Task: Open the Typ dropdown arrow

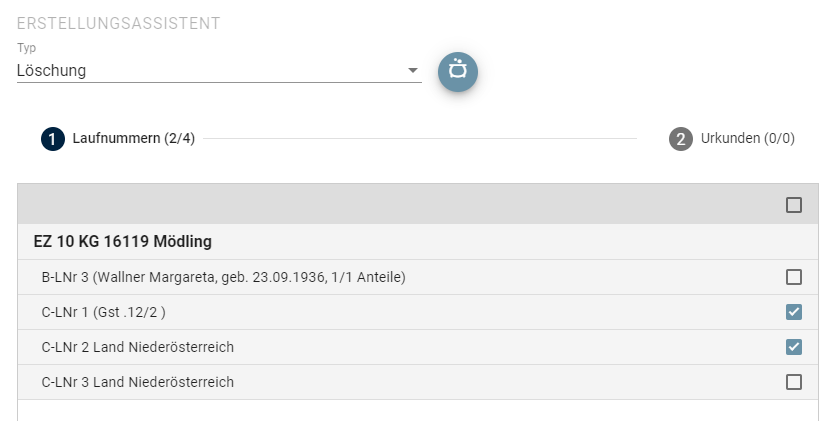Action: click(413, 70)
